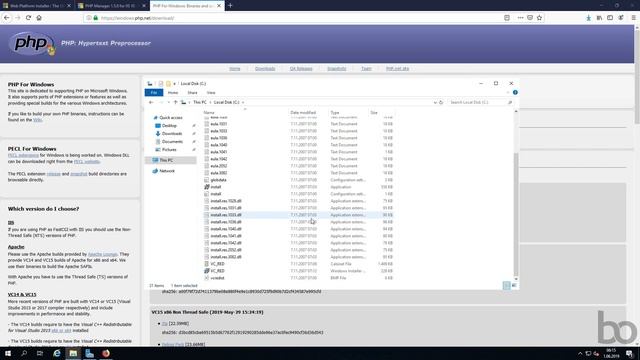The width and height of the screenshot is (640, 360).
Task: Click the Firefox address bar URL
Action: point(138,18)
